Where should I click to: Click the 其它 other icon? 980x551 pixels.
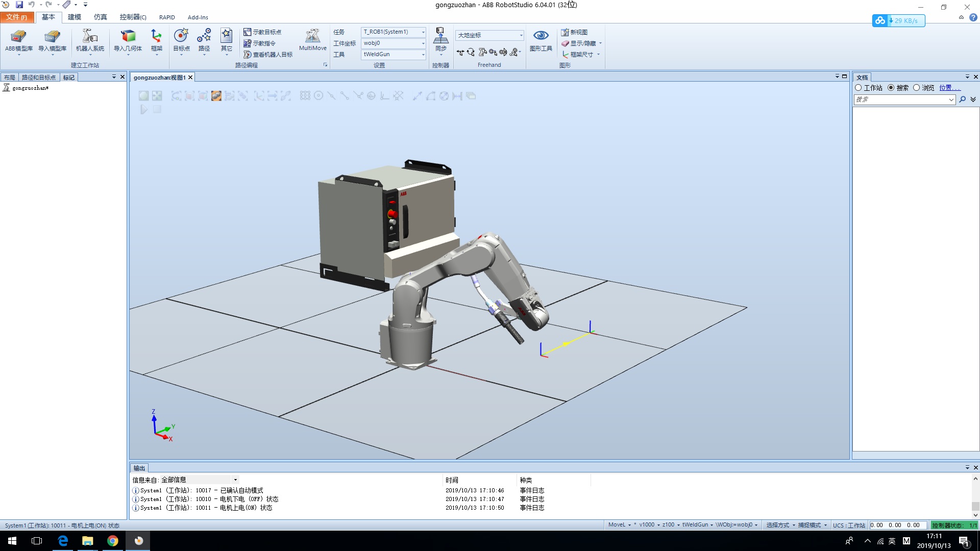point(226,41)
